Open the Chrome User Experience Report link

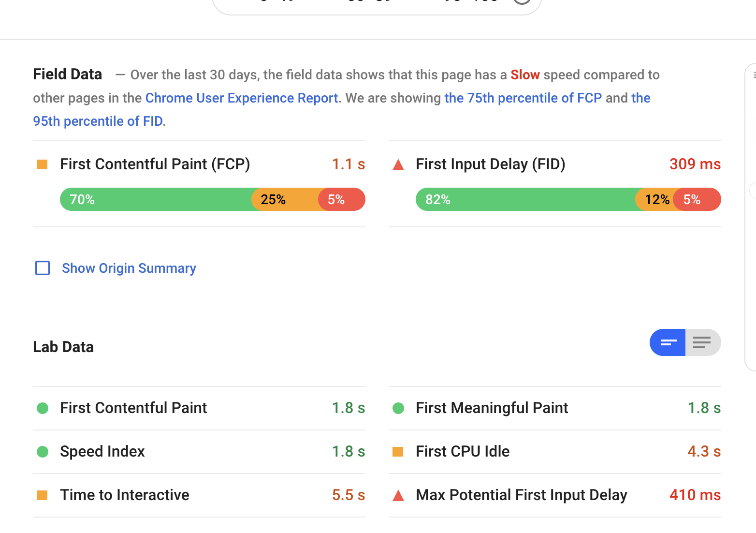(x=241, y=98)
